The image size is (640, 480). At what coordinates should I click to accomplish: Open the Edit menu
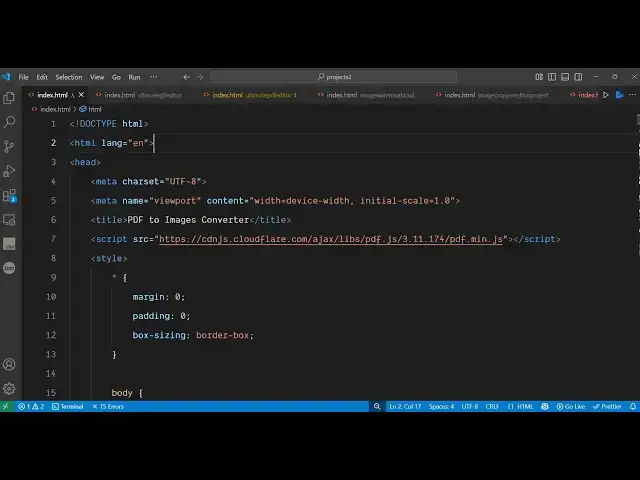[42, 77]
